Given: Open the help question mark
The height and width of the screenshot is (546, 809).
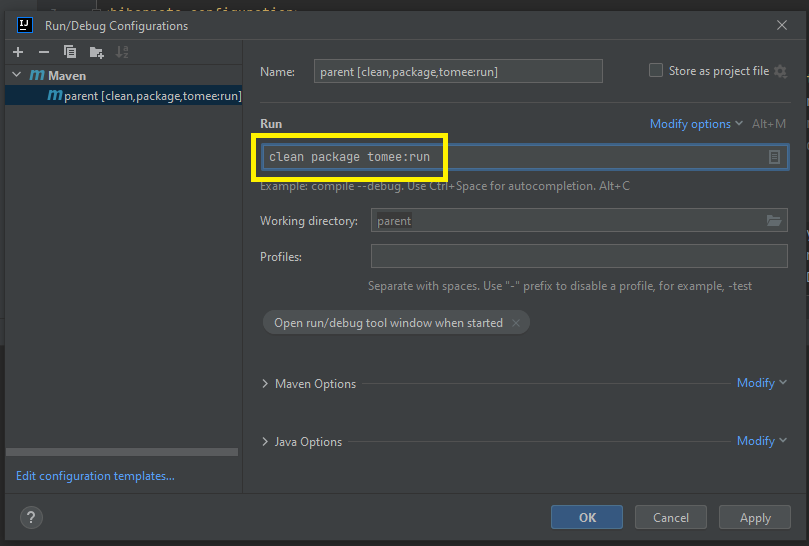Looking at the screenshot, I should click(x=31, y=517).
